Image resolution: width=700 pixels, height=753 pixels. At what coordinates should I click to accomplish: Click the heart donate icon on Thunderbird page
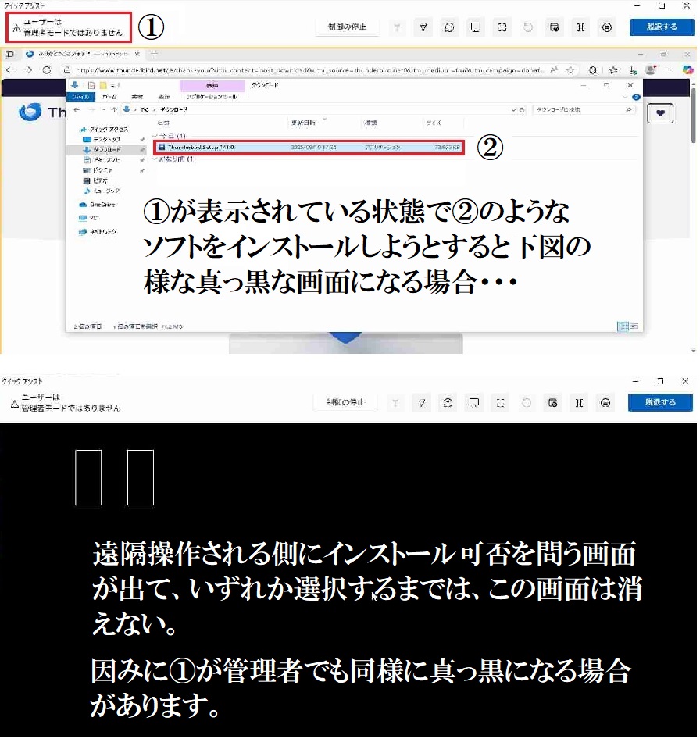(x=661, y=113)
